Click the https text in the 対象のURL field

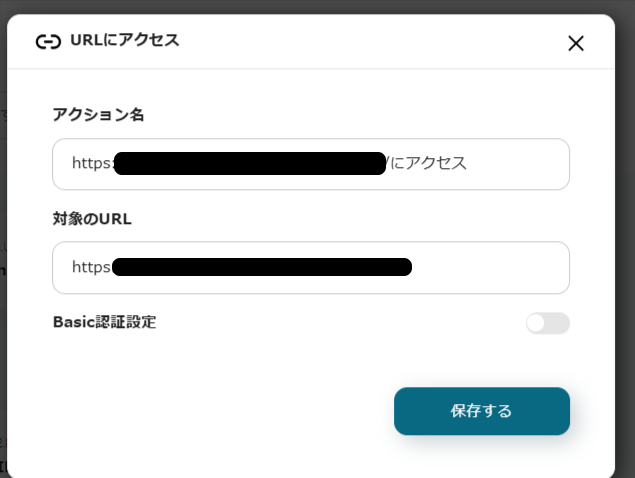(90, 267)
